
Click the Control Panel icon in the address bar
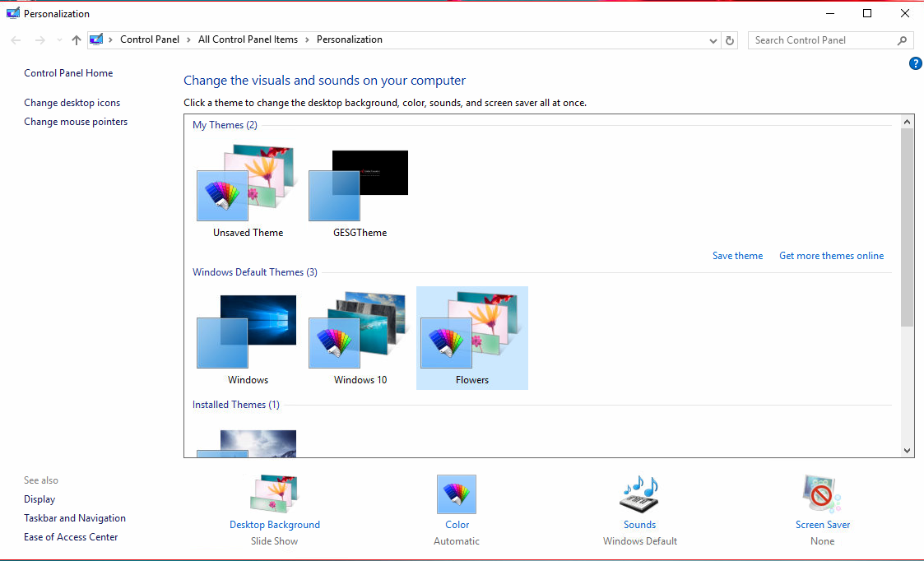[x=96, y=39]
